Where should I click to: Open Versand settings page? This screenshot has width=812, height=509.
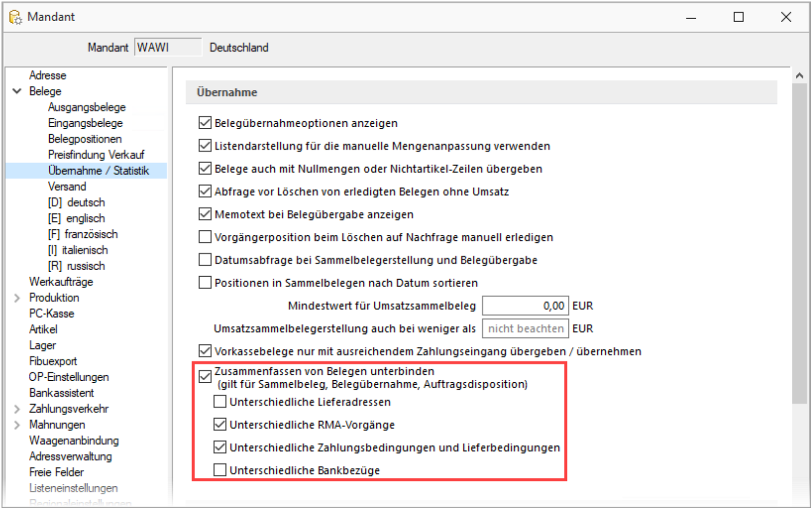[67, 186]
